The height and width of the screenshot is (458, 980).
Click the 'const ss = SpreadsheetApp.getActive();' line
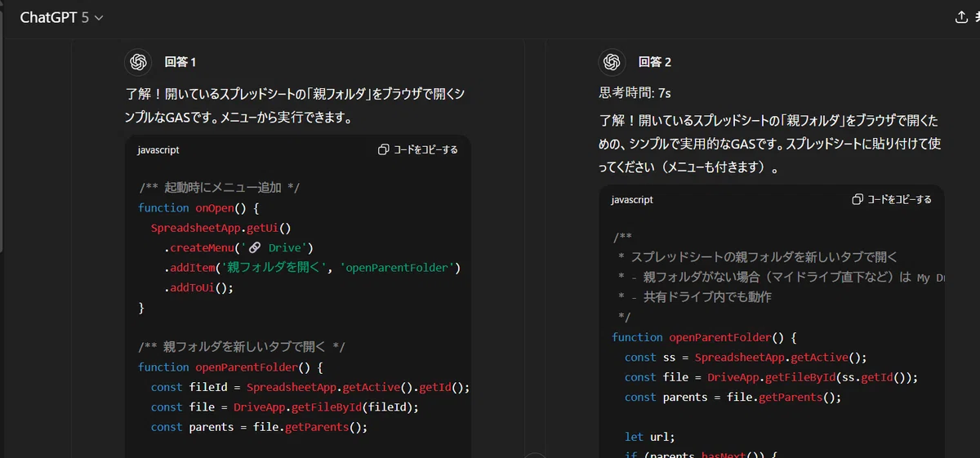(x=746, y=357)
